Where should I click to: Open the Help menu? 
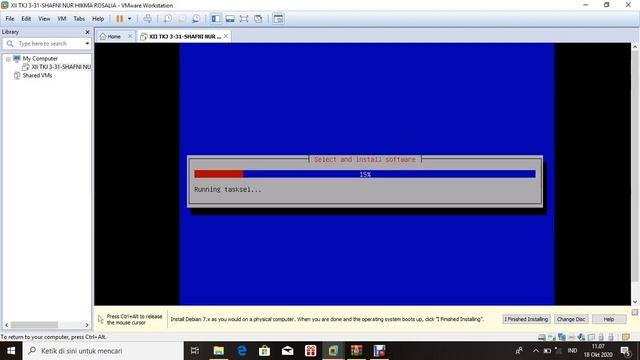coord(98,19)
